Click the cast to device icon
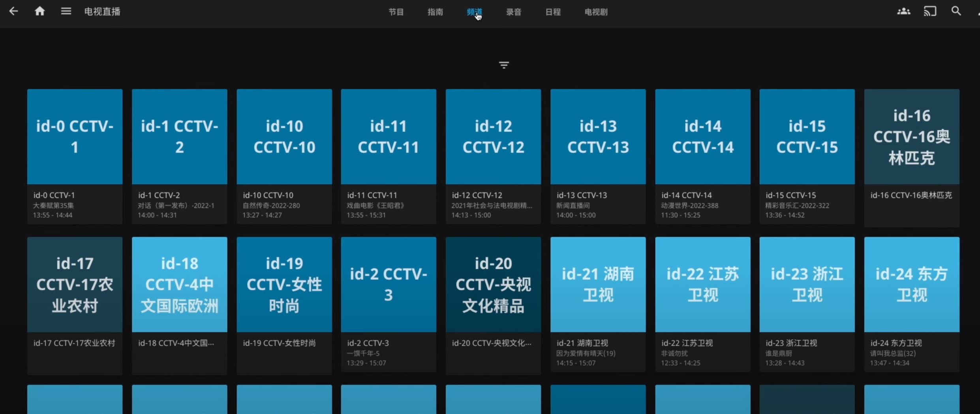980x414 pixels. pyautogui.click(x=930, y=11)
